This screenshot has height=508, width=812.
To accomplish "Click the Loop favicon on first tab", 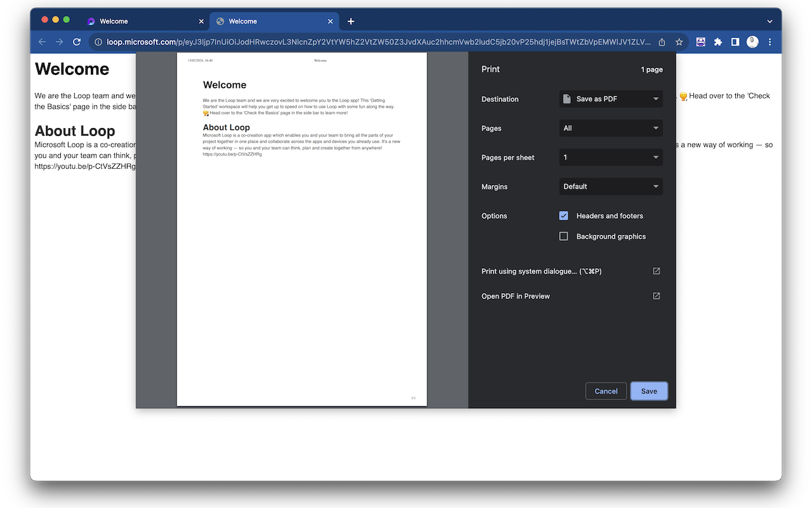I will click(x=91, y=21).
